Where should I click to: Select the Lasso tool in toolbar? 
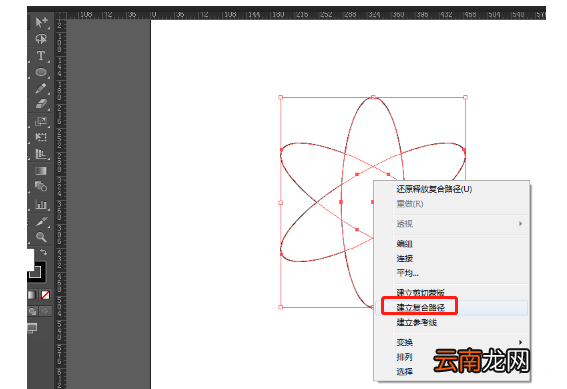(x=41, y=39)
